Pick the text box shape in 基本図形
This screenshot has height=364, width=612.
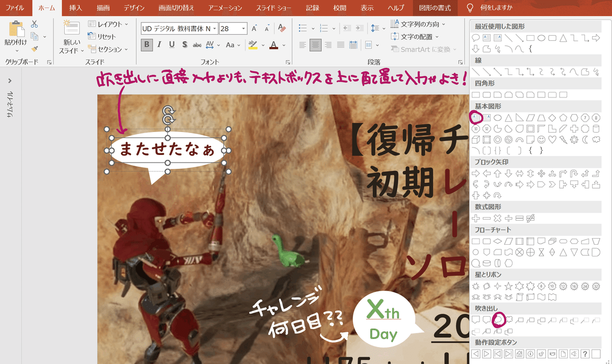[x=476, y=117]
